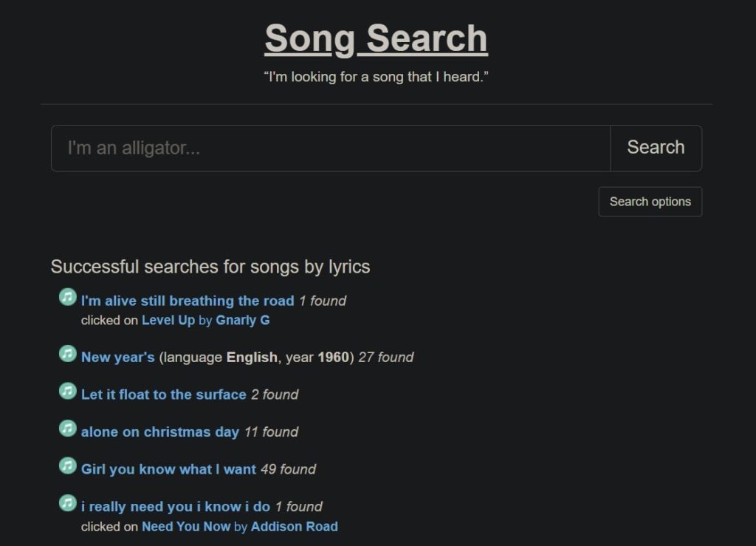This screenshot has width=756, height=546.
Task: Open "alone on christmas day" search link
Action: [159, 432]
